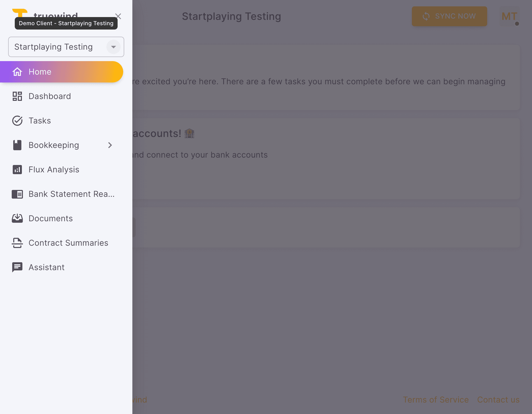Click the Bank Statement Reader icon
The image size is (532, 414).
(x=17, y=194)
